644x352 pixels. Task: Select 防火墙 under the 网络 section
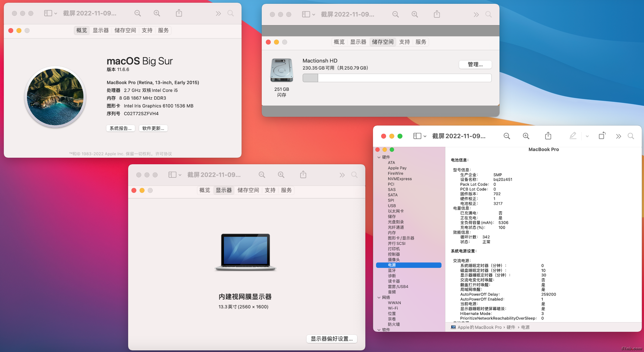tap(394, 324)
